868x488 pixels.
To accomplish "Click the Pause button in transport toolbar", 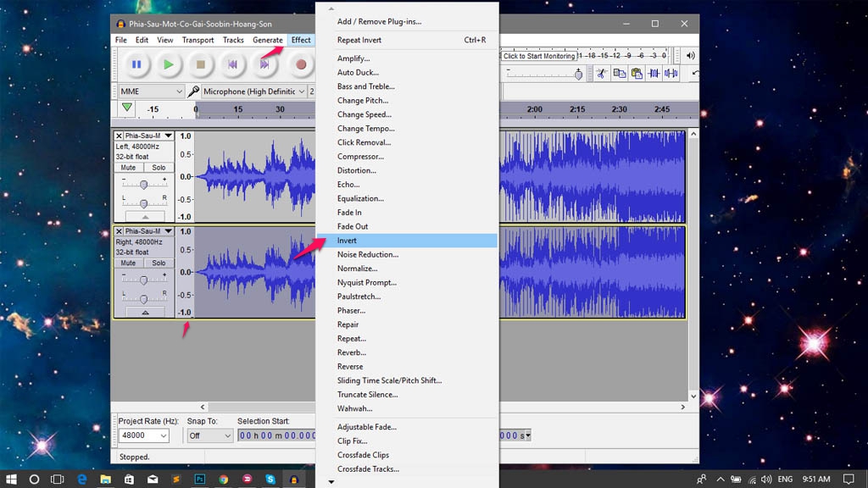I will point(136,64).
